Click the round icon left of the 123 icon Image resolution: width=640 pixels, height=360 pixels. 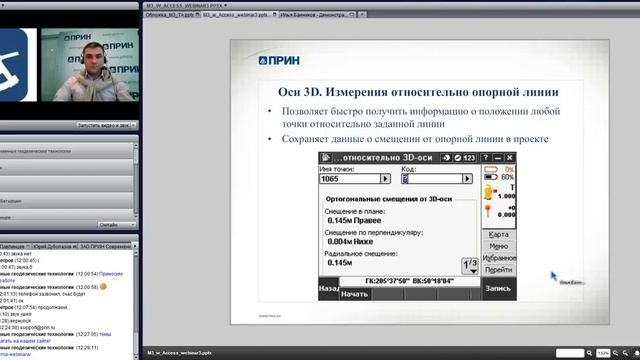tap(458, 158)
